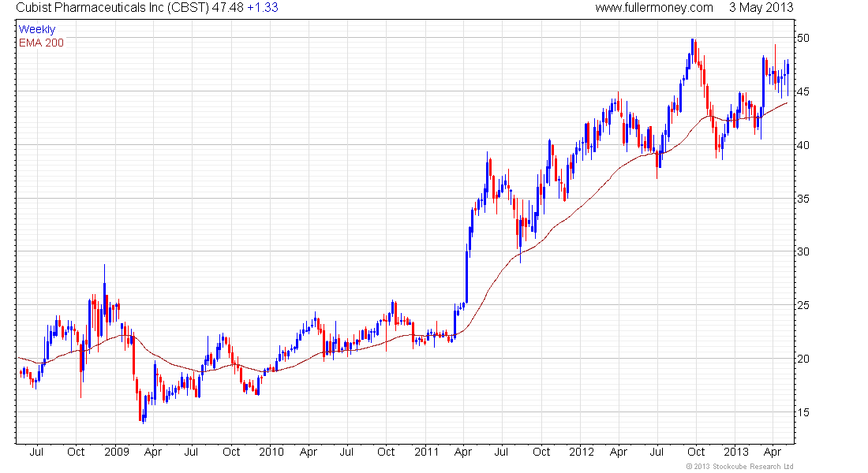Select the Weekly legend label
868x473 pixels.
click(x=37, y=29)
